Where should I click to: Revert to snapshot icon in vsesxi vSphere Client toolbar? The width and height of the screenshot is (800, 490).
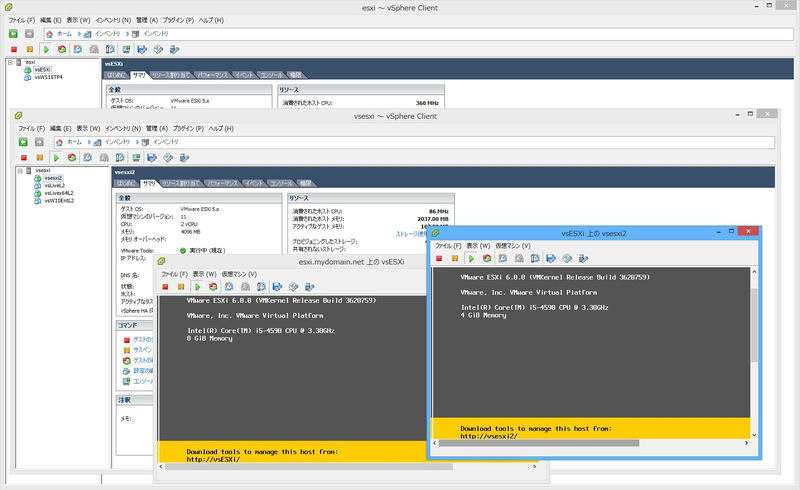(104, 158)
